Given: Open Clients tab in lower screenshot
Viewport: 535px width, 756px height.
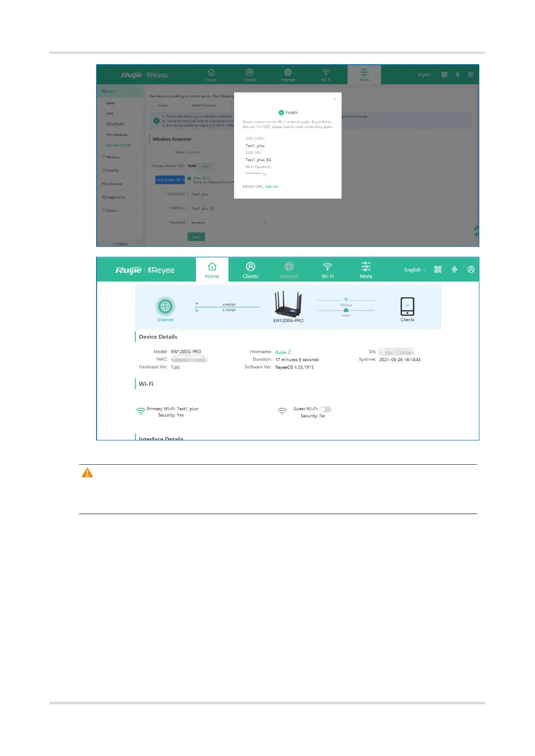Looking at the screenshot, I should pyautogui.click(x=251, y=270).
